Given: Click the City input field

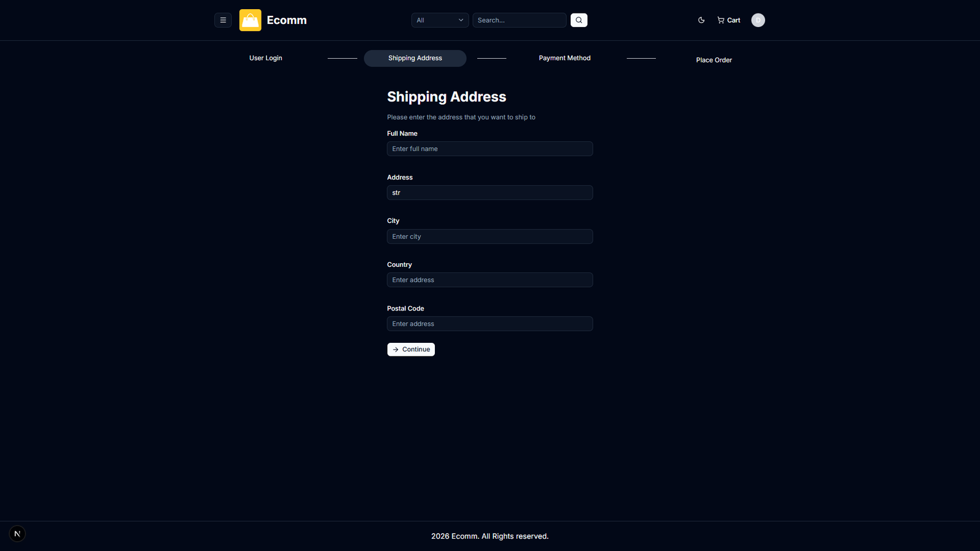Looking at the screenshot, I should point(490,236).
